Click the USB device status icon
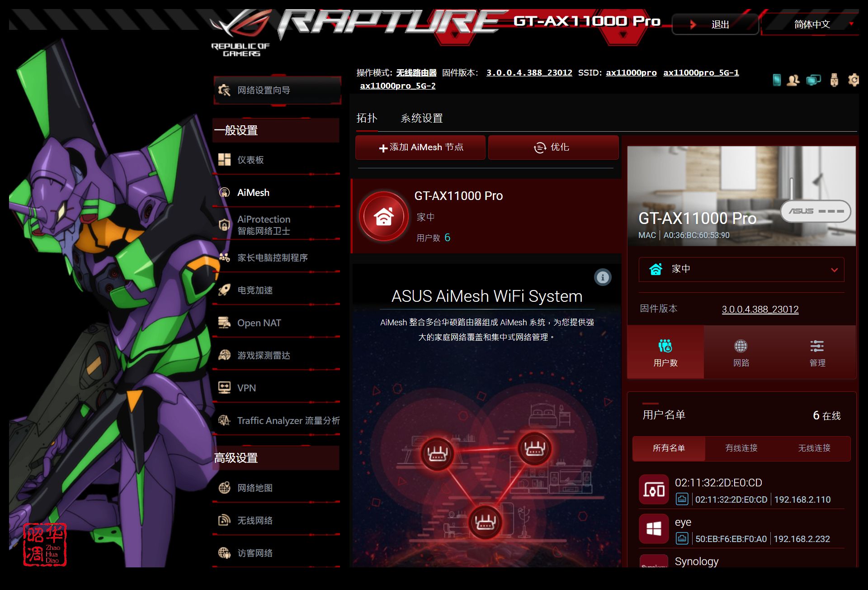 tap(834, 80)
